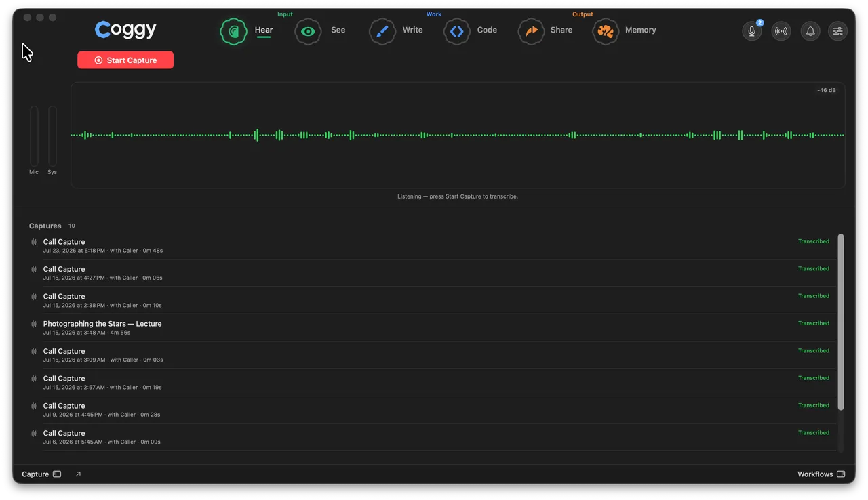Click the broadcast signal icon
The height and width of the screenshot is (500, 868).
pos(781,31)
